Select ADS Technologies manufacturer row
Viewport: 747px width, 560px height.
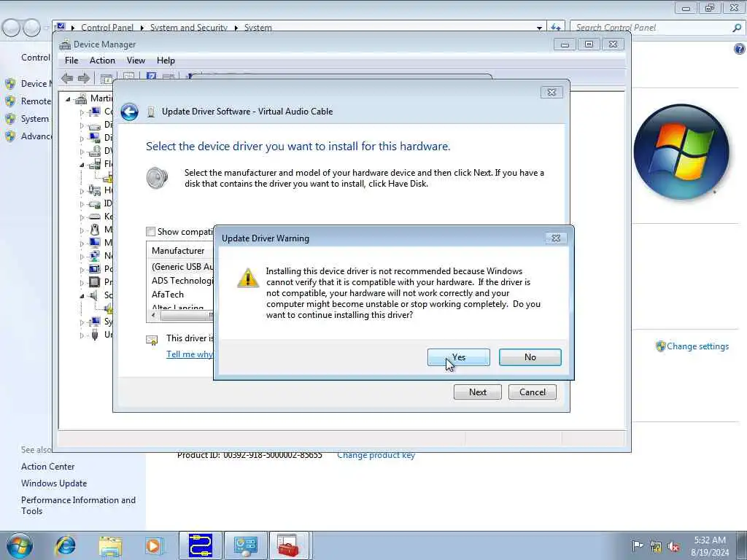[182, 281]
